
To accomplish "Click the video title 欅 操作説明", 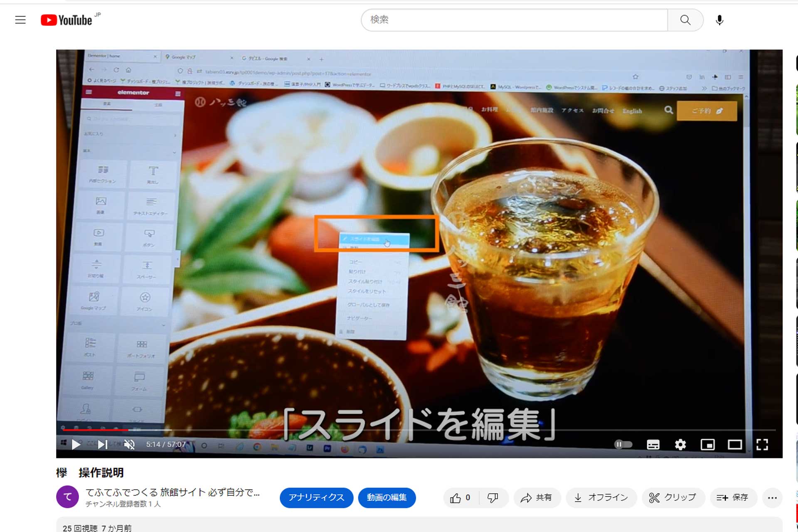I will (90, 473).
